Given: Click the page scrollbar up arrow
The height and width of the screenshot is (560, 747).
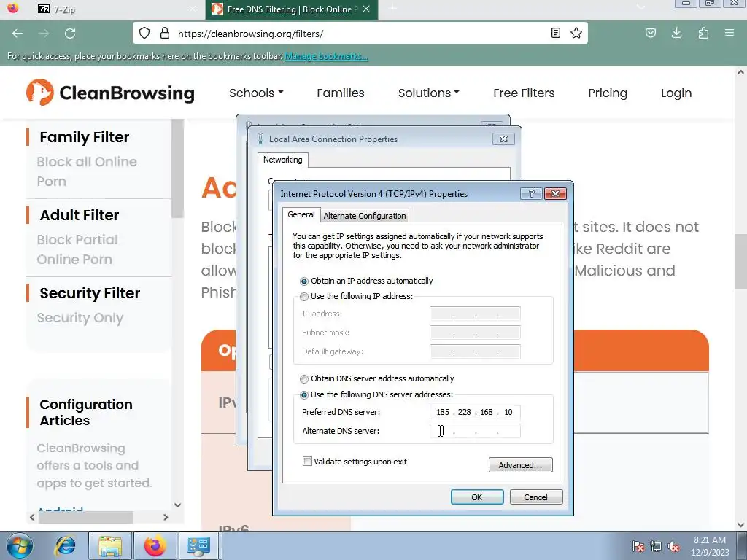Looking at the screenshot, I should coord(740,72).
